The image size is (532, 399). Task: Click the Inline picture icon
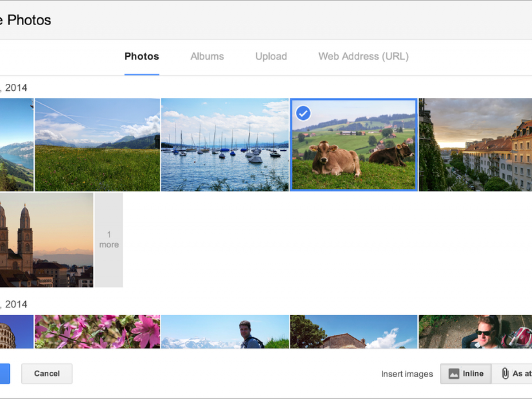454,374
